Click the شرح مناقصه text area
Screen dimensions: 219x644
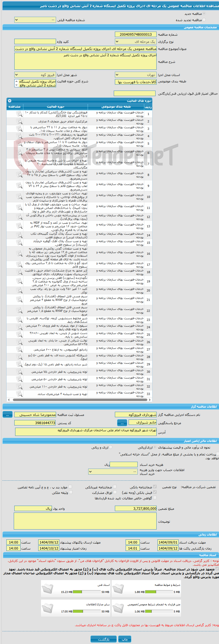pos(85,61)
